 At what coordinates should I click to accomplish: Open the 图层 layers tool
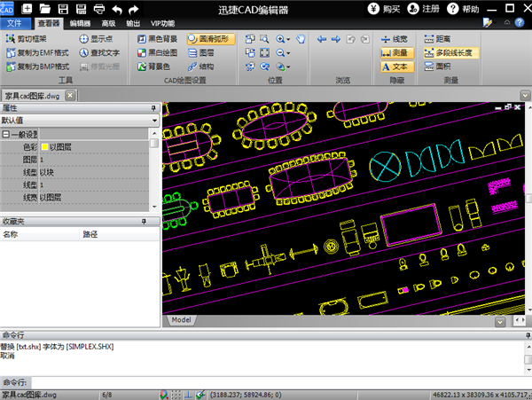(201, 53)
